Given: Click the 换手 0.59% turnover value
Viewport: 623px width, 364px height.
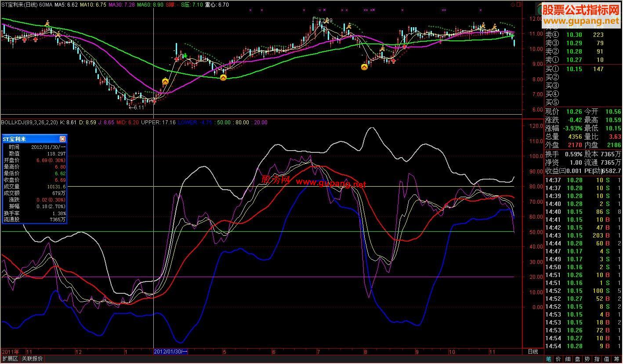Looking at the screenshot, I should click(574, 154).
